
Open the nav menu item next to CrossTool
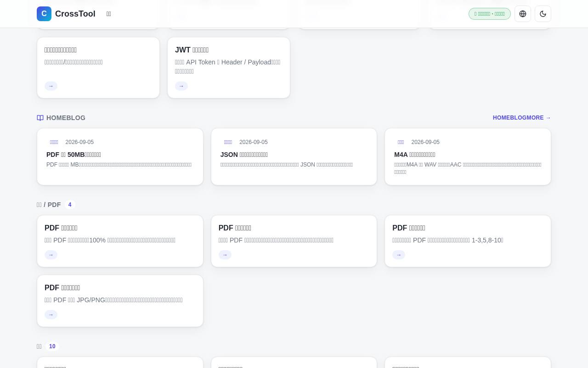point(109,14)
